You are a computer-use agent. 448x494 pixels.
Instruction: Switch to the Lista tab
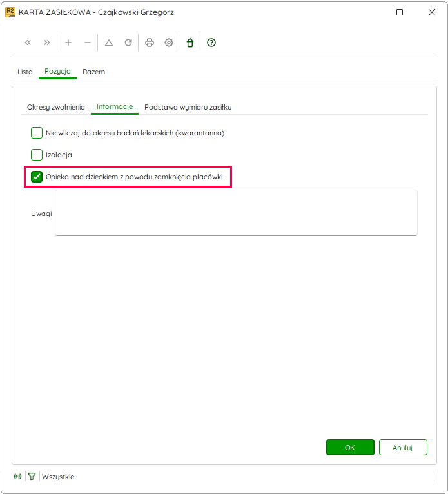pos(25,72)
